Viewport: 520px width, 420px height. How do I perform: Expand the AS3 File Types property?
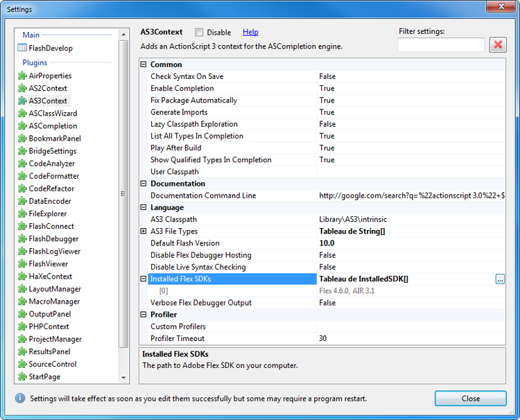[144, 231]
